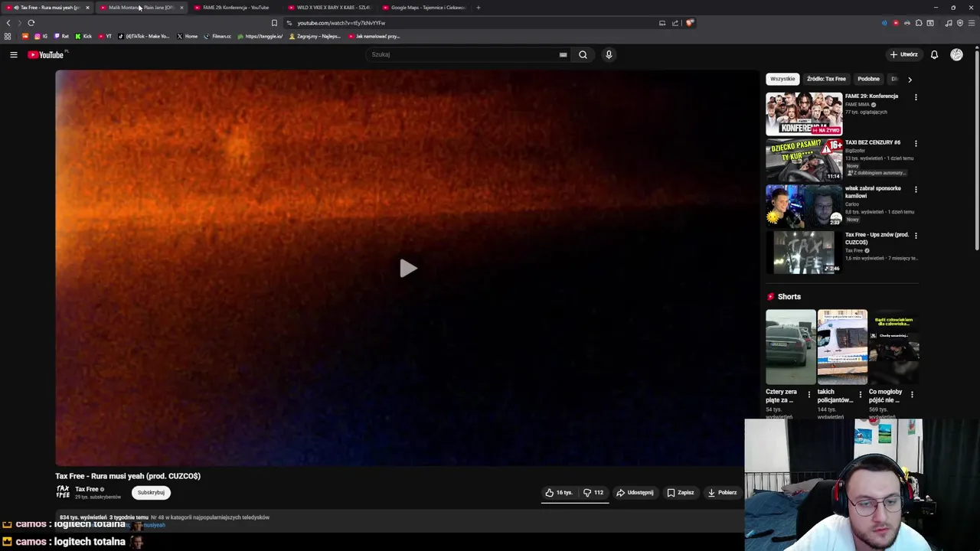This screenshot has height=551, width=980.
Task: Open the Filman.cc bookmark
Action: point(217,36)
